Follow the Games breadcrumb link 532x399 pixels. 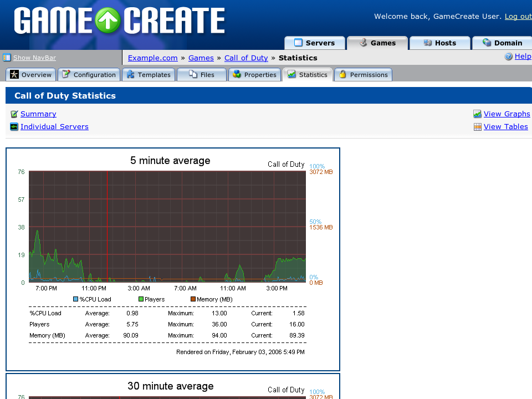[201, 58]
